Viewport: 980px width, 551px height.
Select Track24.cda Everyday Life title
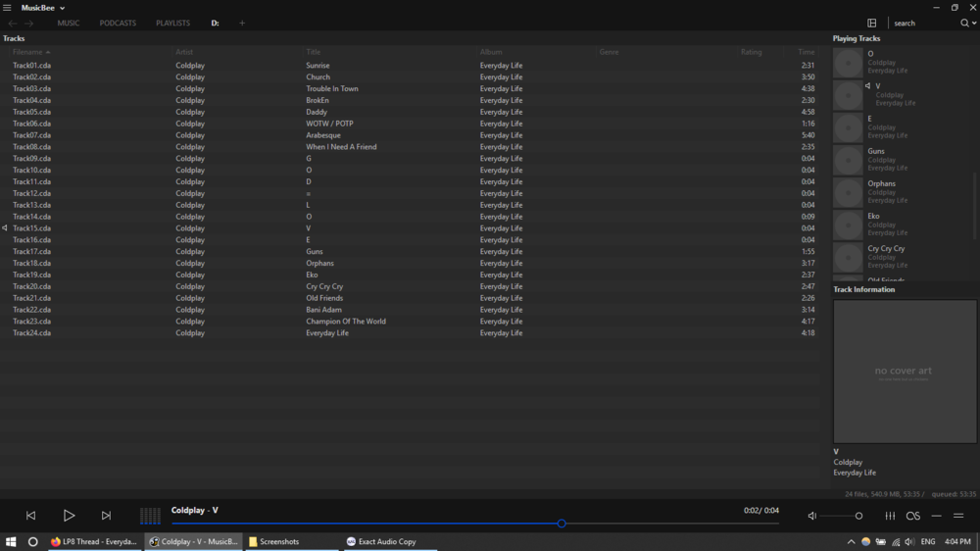point(327,333)
